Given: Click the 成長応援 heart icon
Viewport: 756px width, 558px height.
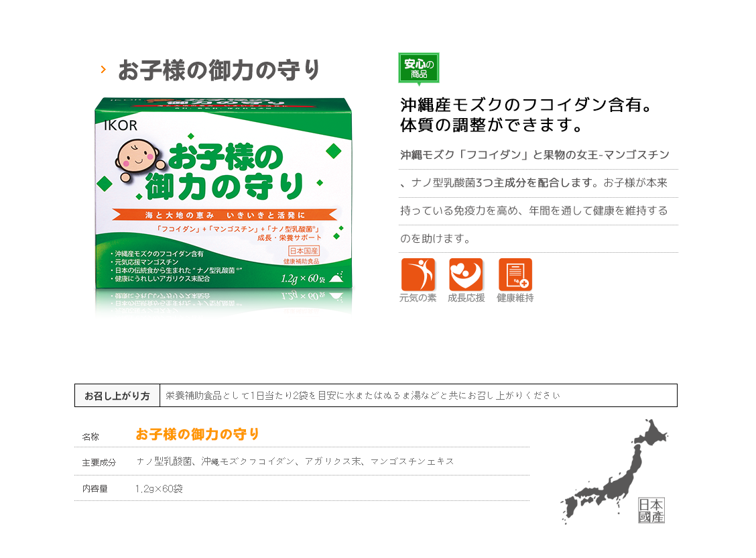Looking at the screenshot, I should coord(466,274).
